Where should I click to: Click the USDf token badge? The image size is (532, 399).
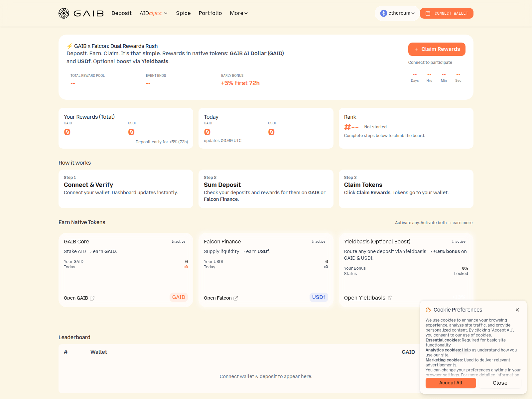(x=319, y=297)
